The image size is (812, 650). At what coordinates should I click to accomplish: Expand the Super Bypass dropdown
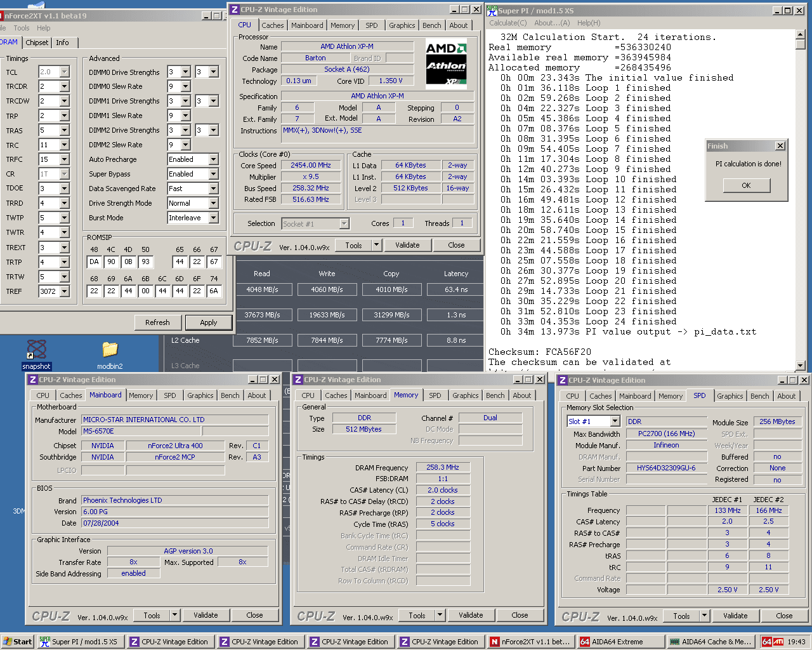[213, 174]
